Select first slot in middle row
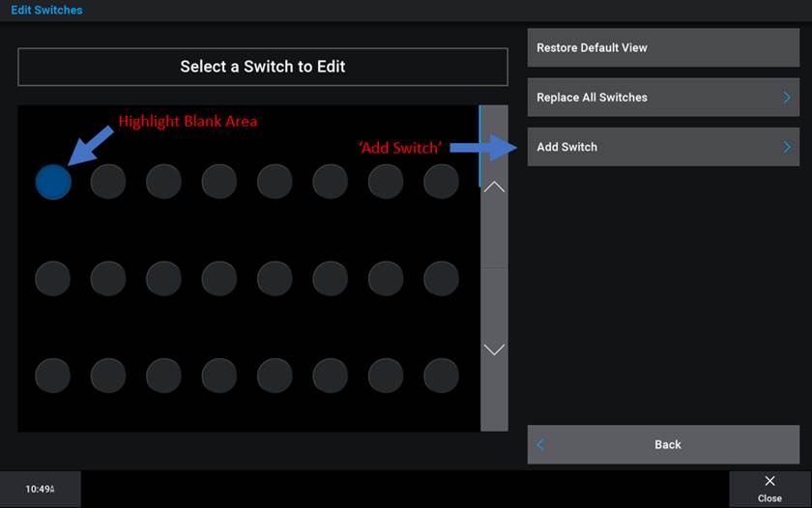812x508 pixels. pos(53,278)
